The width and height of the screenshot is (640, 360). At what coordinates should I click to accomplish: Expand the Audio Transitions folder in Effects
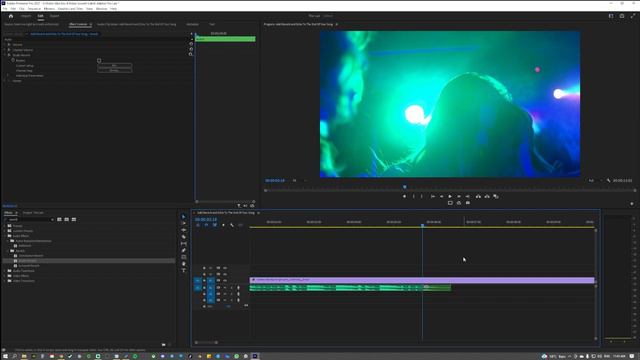click(4, 271)
